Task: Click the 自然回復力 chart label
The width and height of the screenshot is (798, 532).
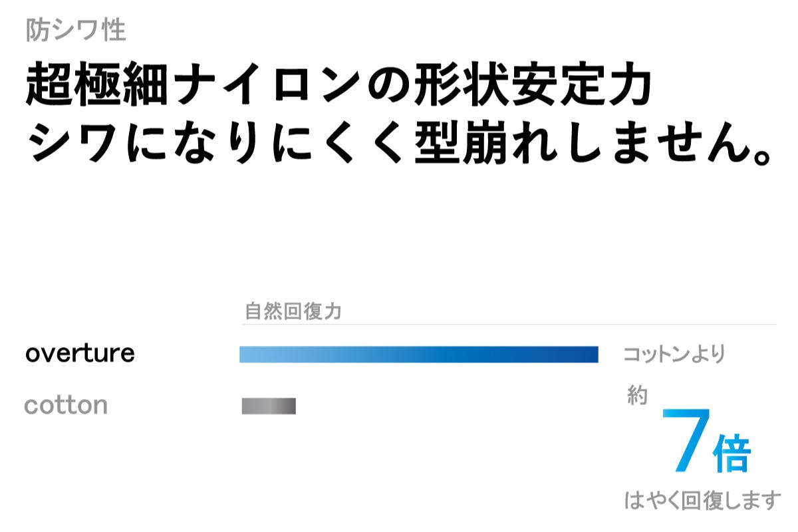Action: tap(293, 311)
